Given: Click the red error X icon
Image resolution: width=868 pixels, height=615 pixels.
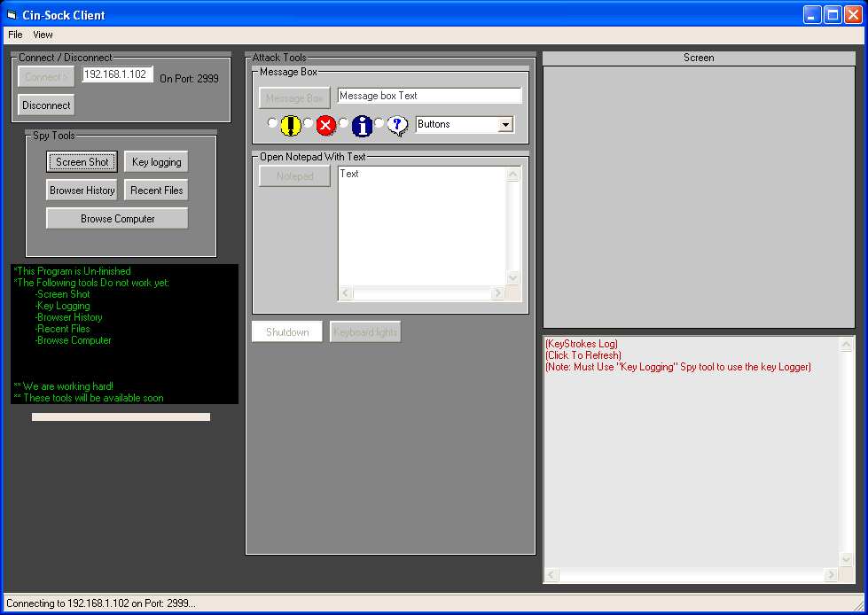Looking at the screenshot, I should click(x=325, y=125).
